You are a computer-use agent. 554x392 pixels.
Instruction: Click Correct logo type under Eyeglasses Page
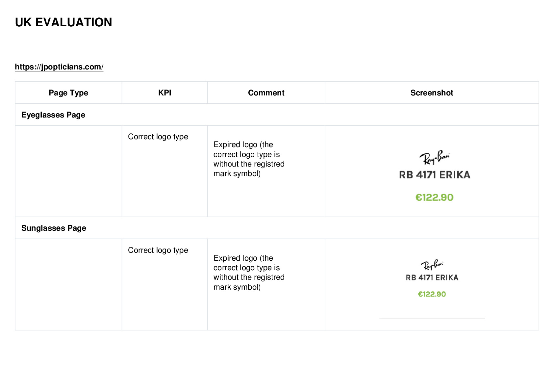158,137
